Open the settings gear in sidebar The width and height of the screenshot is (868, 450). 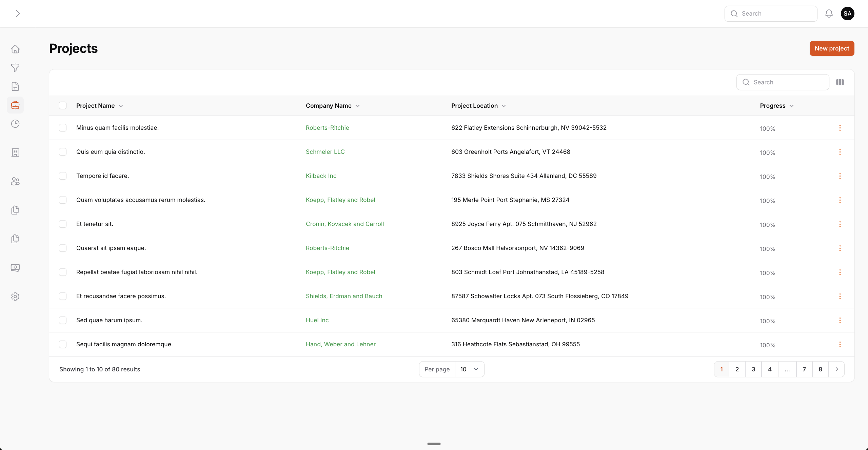pos(15,296)
